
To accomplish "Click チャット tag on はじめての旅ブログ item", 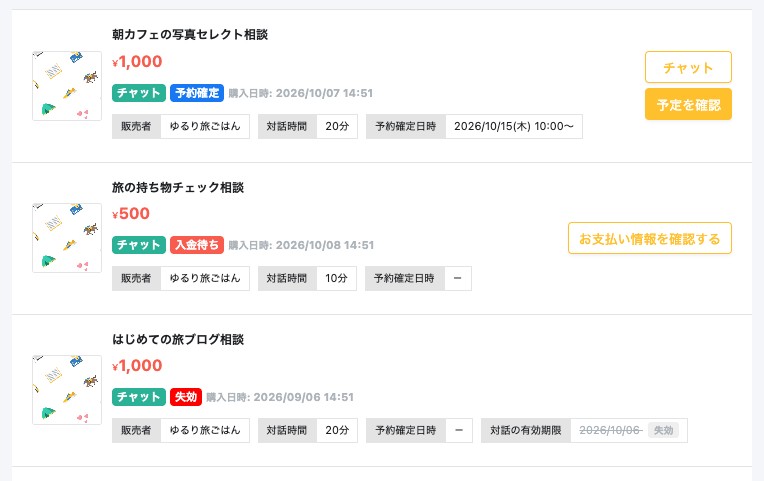I will [x=139, y=397].
